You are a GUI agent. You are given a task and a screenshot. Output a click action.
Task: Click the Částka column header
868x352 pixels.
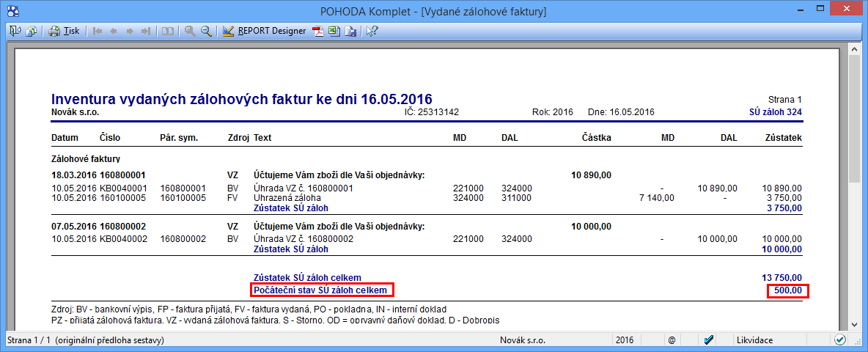(597, 138)
